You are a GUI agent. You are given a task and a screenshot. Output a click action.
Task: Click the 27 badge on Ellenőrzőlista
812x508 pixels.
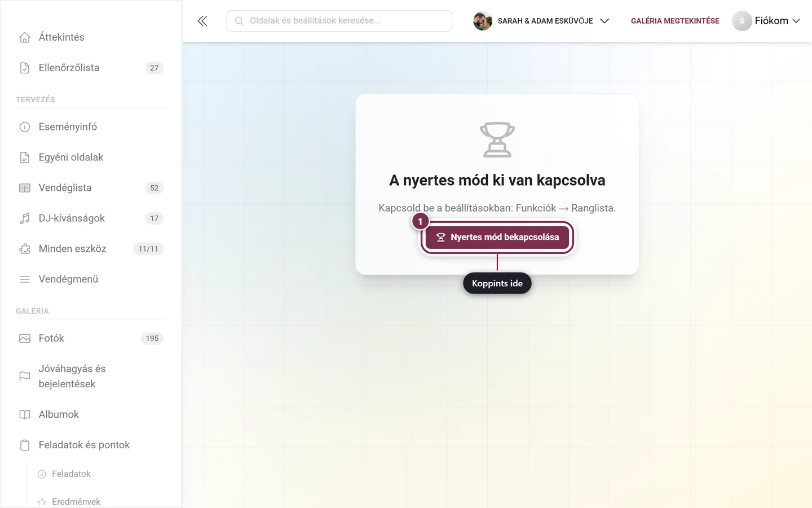[155, 68]
